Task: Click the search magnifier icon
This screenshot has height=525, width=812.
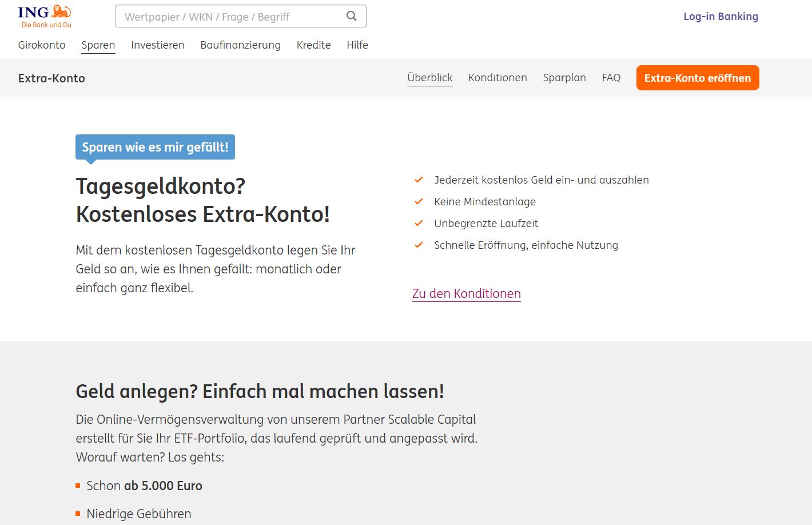Action: [352, 17]
